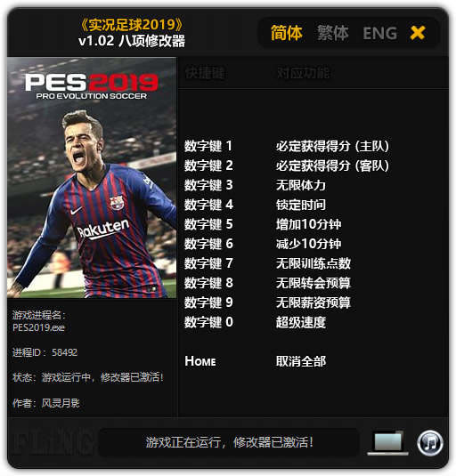
Task: Switch language to 繁体
Action: [333, 33]
